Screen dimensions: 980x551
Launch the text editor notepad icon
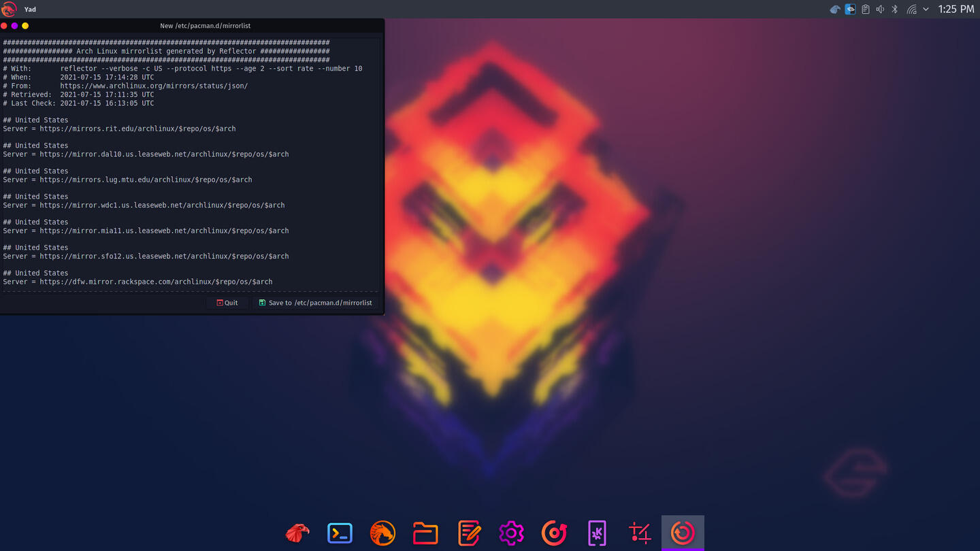click(469, 533)
